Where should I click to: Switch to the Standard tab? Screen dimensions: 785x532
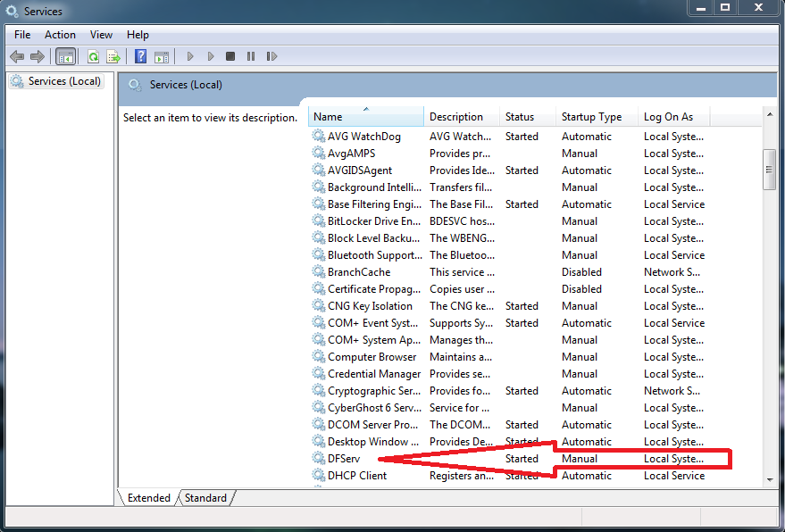(x=205, y=498)
